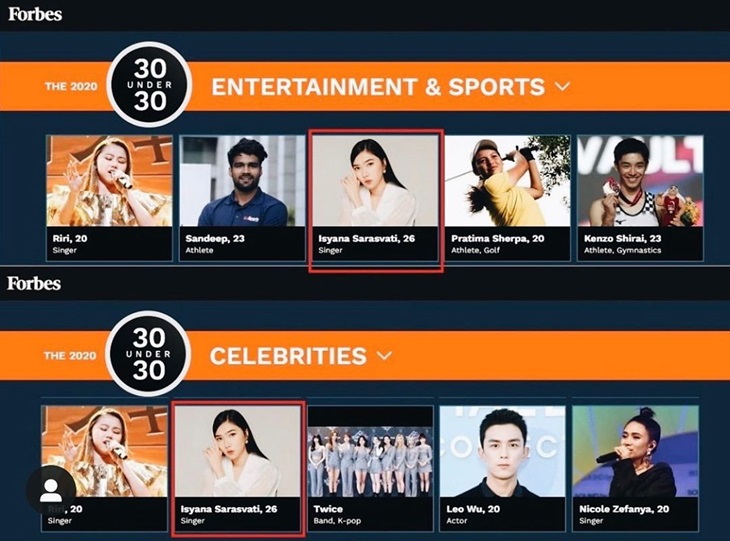Open the Pratima Sherpa golf photo
Viewport: 730px width, 541px height.
click(508, 181)
